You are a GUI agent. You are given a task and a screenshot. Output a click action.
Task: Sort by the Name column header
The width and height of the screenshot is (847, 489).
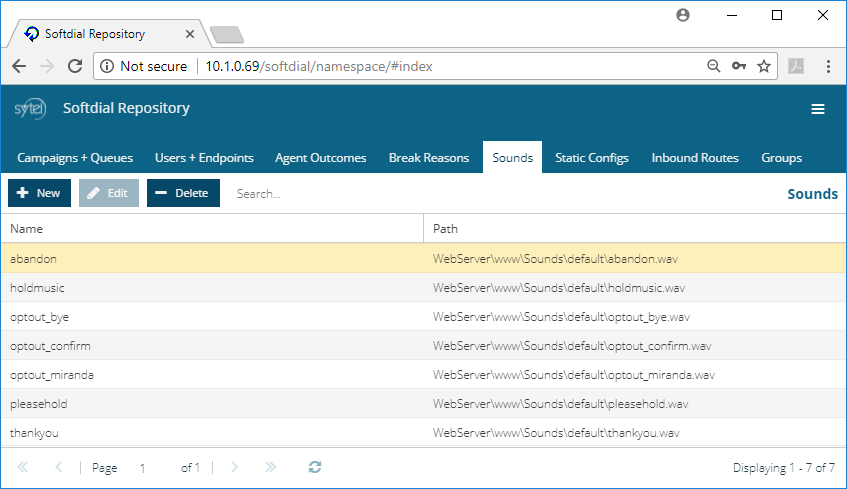[x=212, y=229]
